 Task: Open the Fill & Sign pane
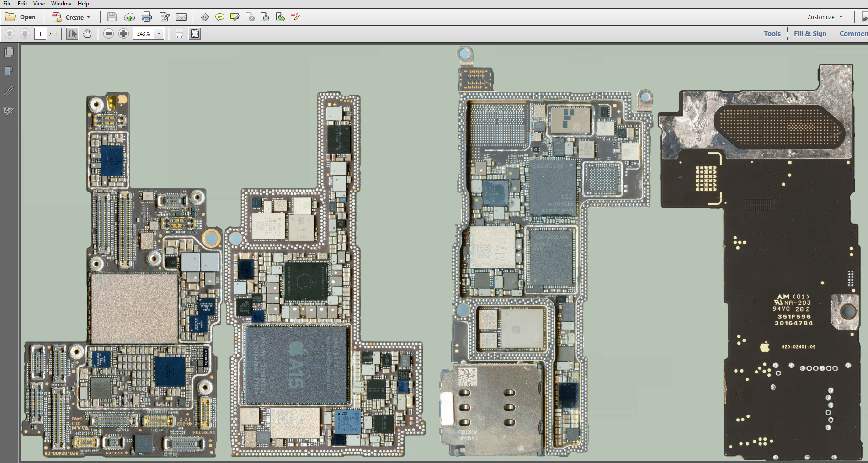810,34
